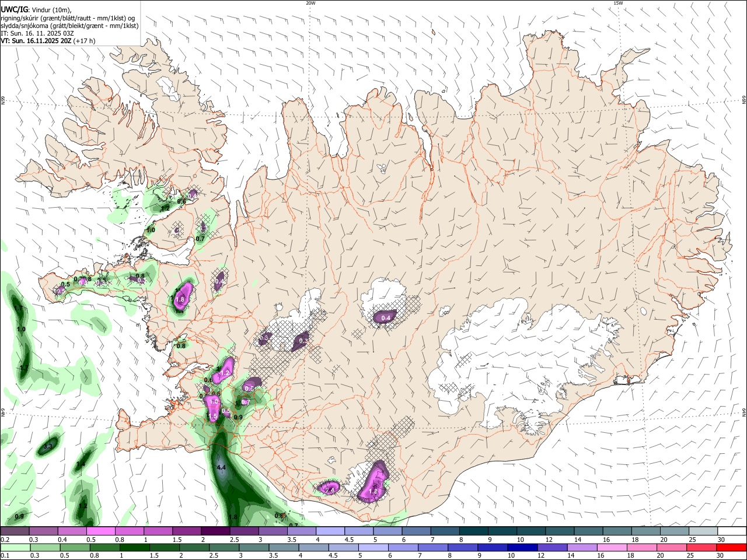Select the dark teal 8–9 snow-scale swatch
Viewport: 747px width, 560px height.
pyautogui.click(x=474, y=531)
